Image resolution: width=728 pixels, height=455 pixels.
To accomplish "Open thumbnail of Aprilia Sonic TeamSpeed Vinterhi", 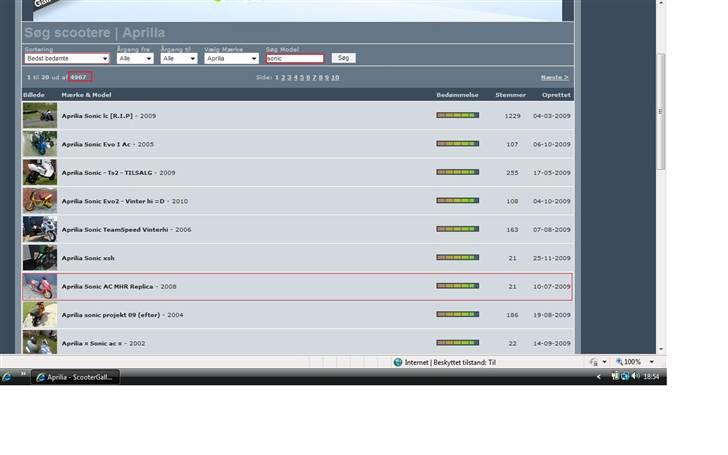I will coord(40,229).
